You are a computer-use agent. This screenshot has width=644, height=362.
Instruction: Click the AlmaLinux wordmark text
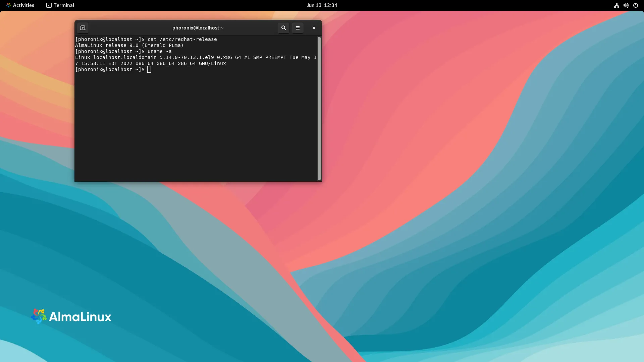coord(80,317)
